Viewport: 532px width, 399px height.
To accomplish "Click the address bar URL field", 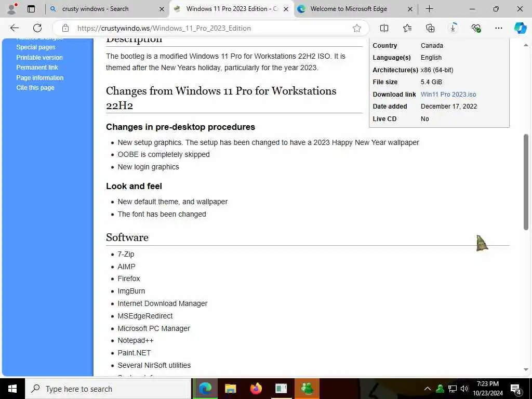I will [210, 28].
